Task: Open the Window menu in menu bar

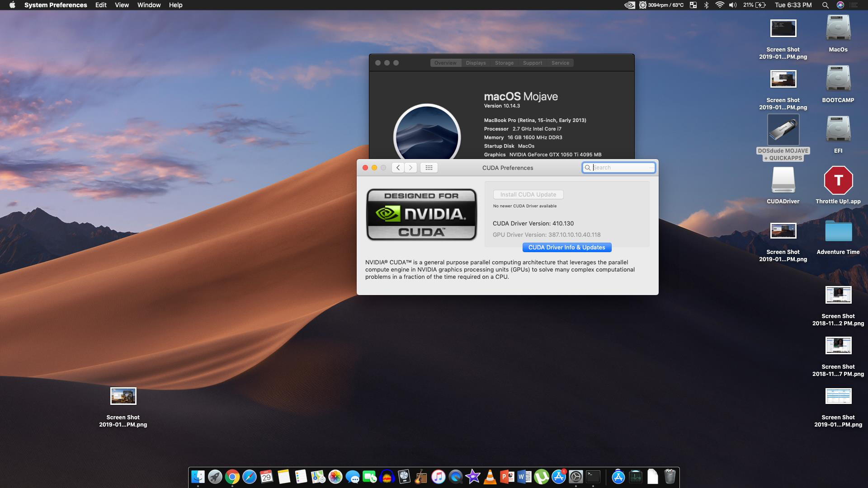Action: coord(149,5)
